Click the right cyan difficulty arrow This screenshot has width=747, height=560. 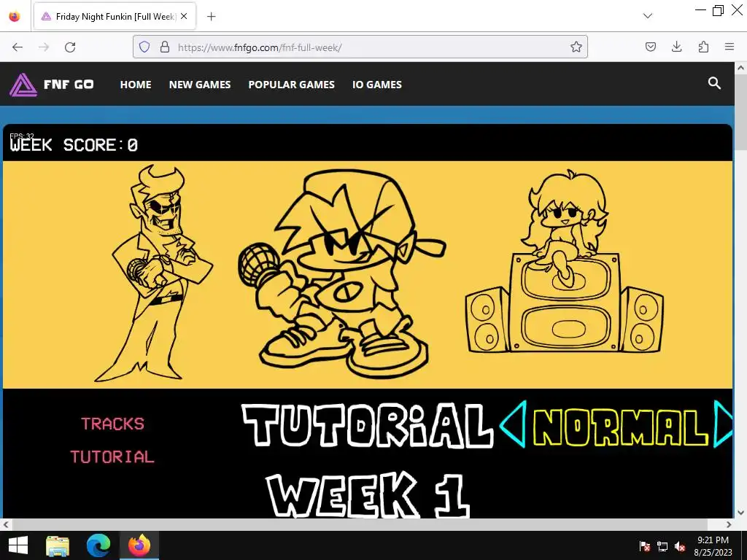tap(722, 424)
